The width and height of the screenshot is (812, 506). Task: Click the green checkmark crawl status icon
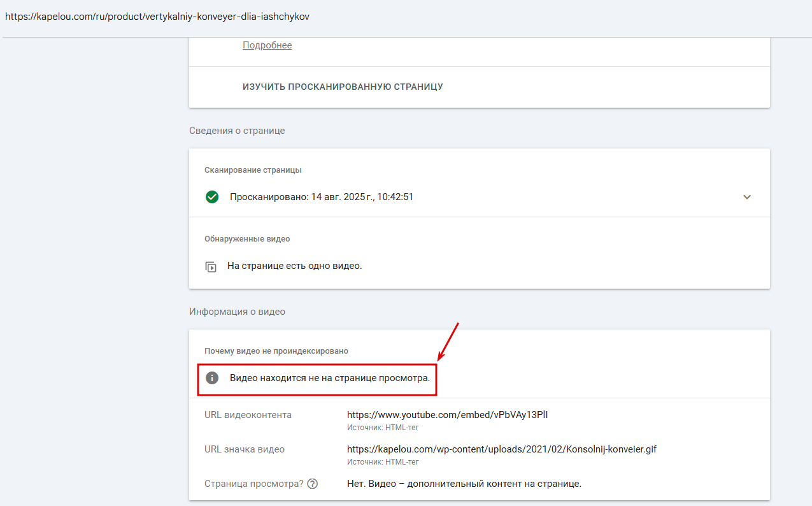click(212, 197)
